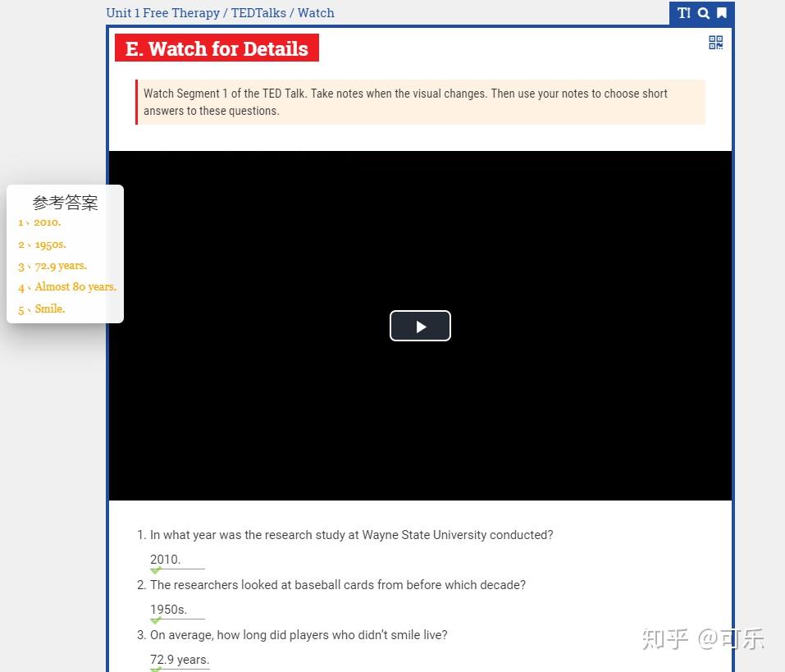The height and width of the screenshot is (672, 785).
Task: Click the TEDTalks breadcrumb link
Action: 259,12
